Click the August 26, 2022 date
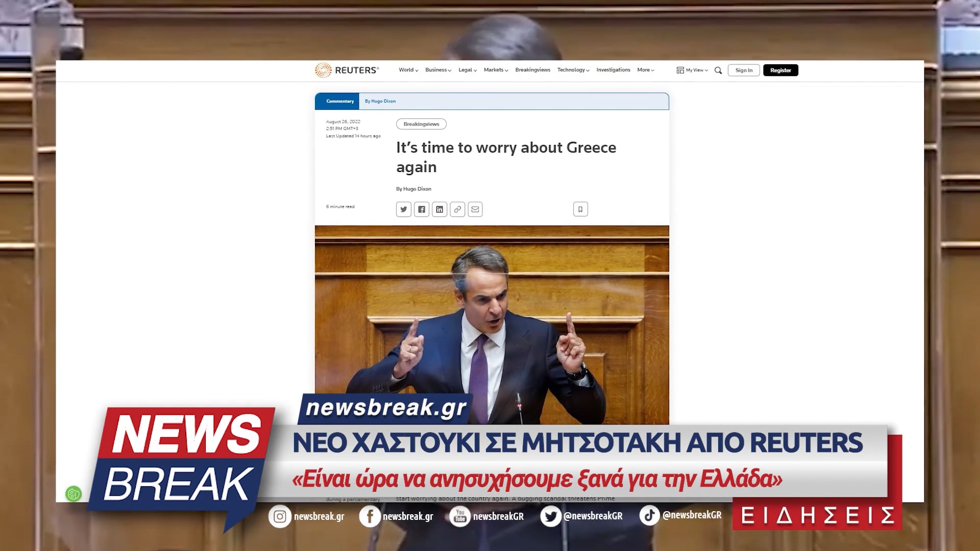The height and width of the screenshot is (551, 980). (343, 121)
